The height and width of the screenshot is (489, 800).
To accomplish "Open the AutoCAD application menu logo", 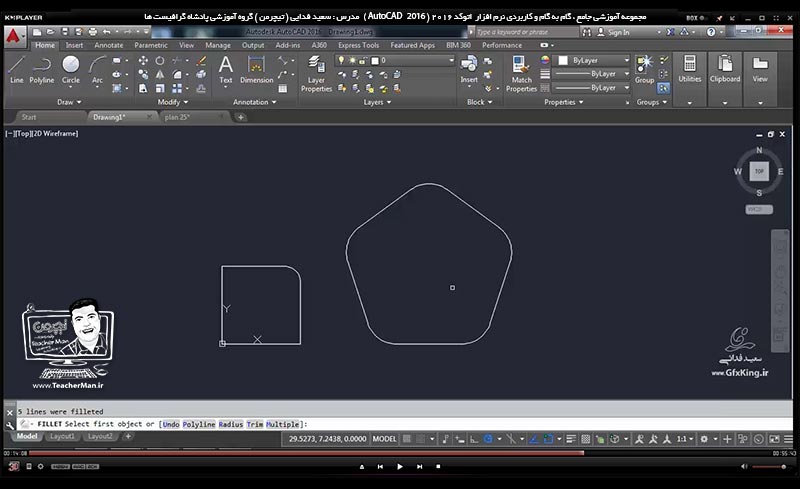I will [14, 36].
